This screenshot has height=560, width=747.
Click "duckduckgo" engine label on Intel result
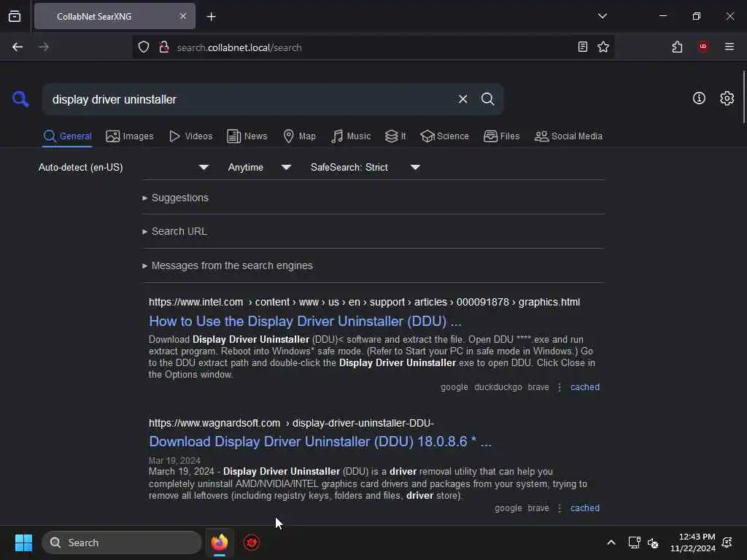tap(498, 387)
